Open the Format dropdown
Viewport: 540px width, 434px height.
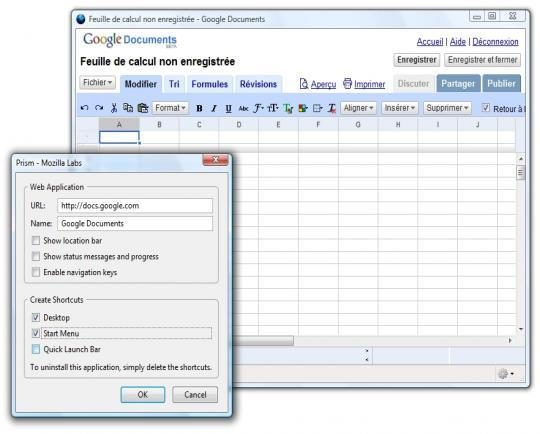click(170, 108)
